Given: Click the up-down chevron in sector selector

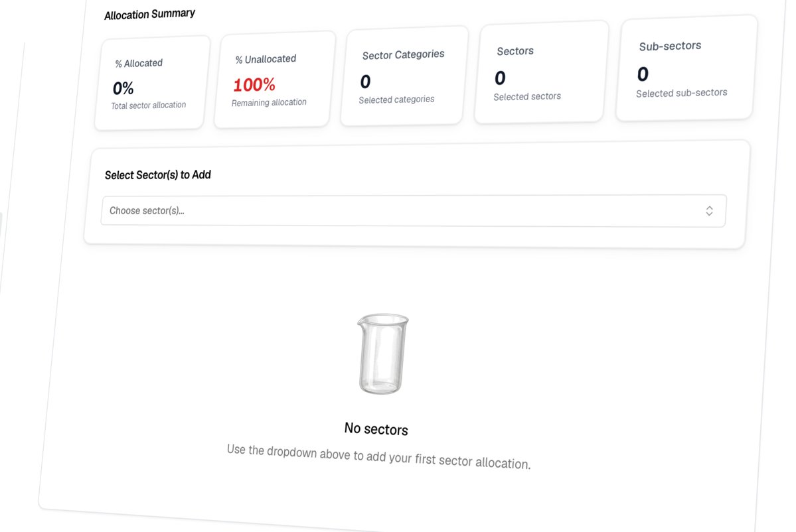Looking at the screenshot, I should [709, 211].
